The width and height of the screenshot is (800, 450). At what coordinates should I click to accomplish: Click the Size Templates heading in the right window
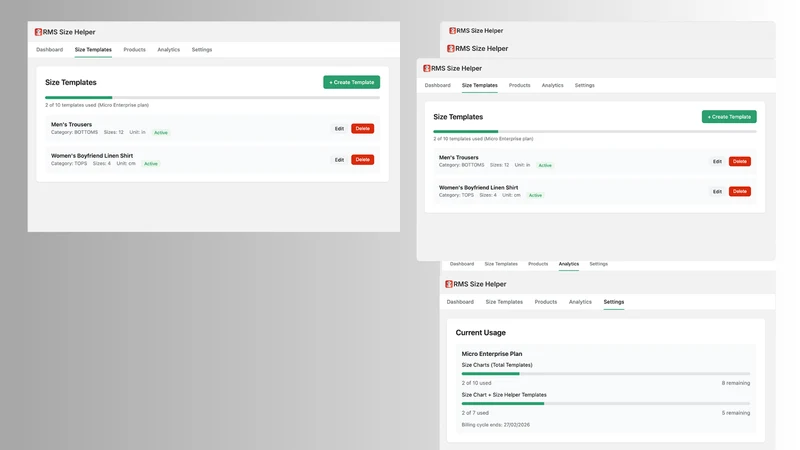click(458, 117)
